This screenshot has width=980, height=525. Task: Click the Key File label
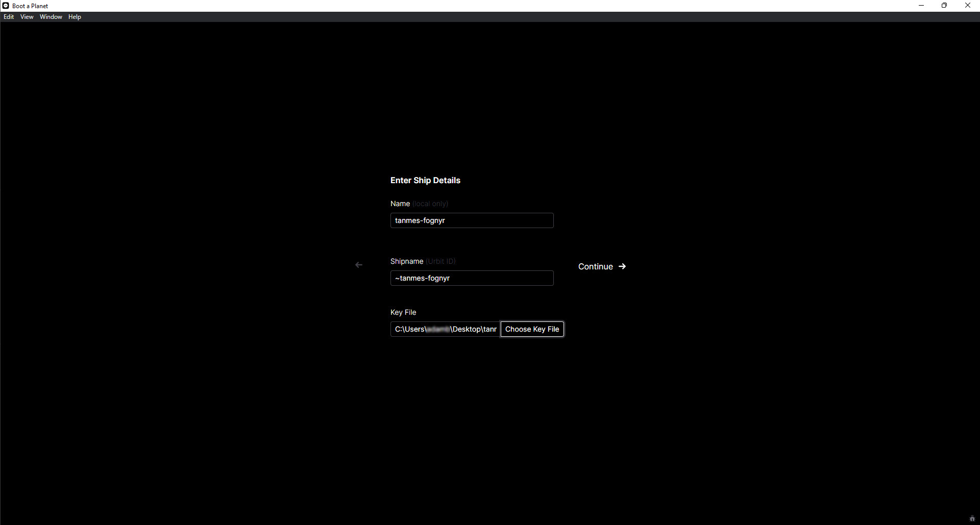point(403,312)
